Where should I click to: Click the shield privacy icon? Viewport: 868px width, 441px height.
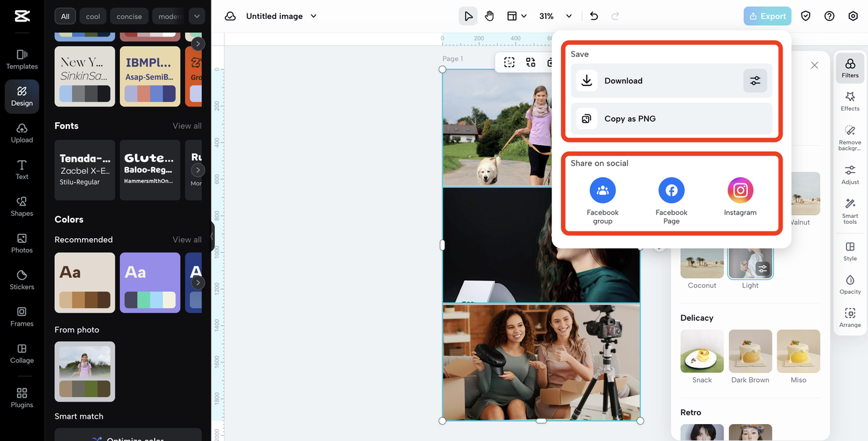click(x=806, y=16)
